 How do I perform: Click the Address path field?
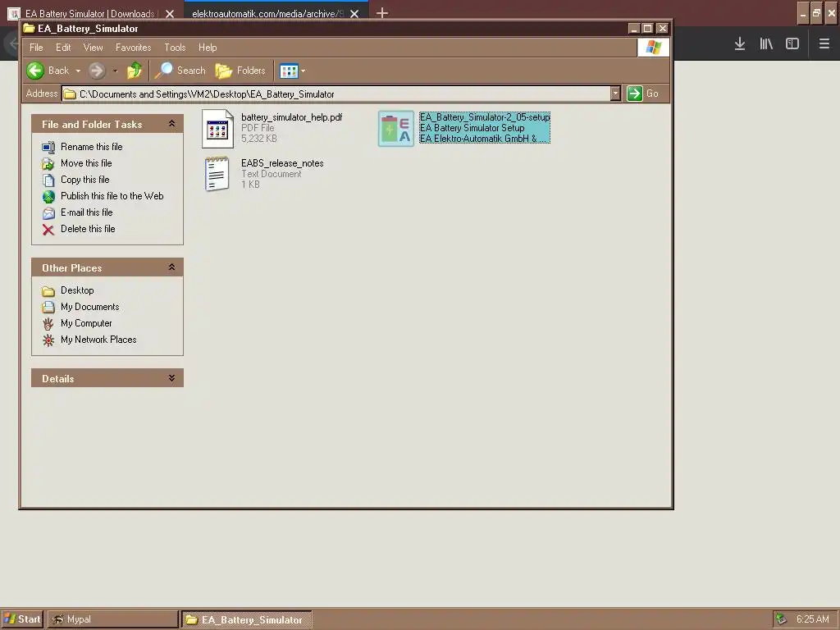336,94
